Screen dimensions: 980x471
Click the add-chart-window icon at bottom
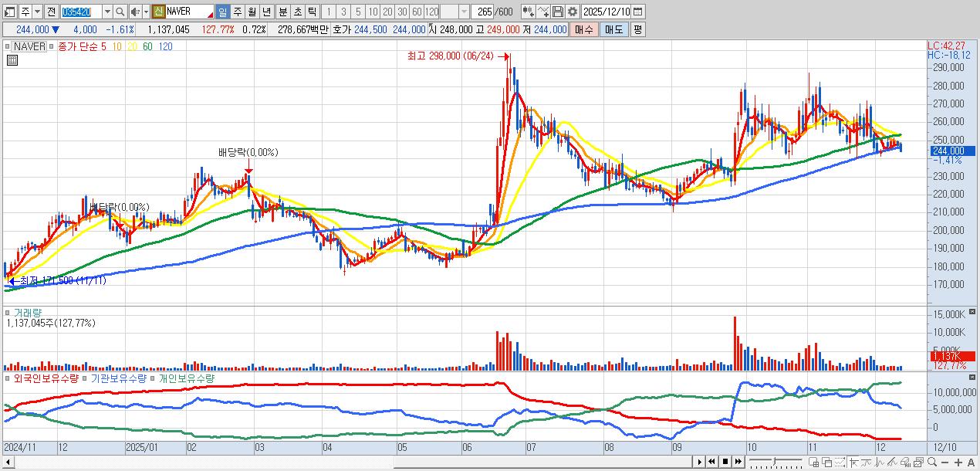pos(813,462)
